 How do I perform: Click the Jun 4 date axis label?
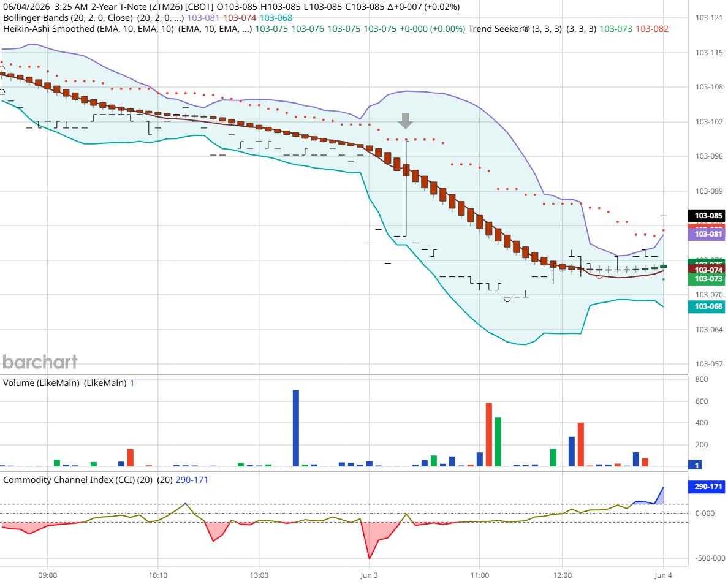point(664,575)
